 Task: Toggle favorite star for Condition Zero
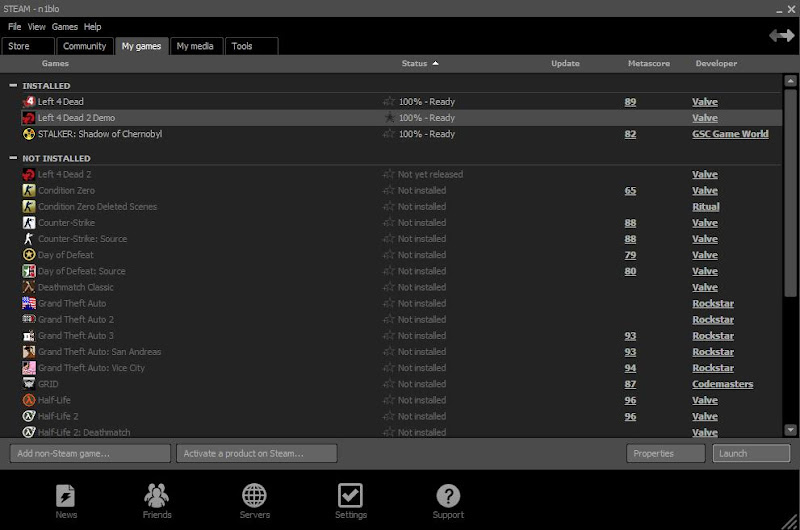point(389,190)
